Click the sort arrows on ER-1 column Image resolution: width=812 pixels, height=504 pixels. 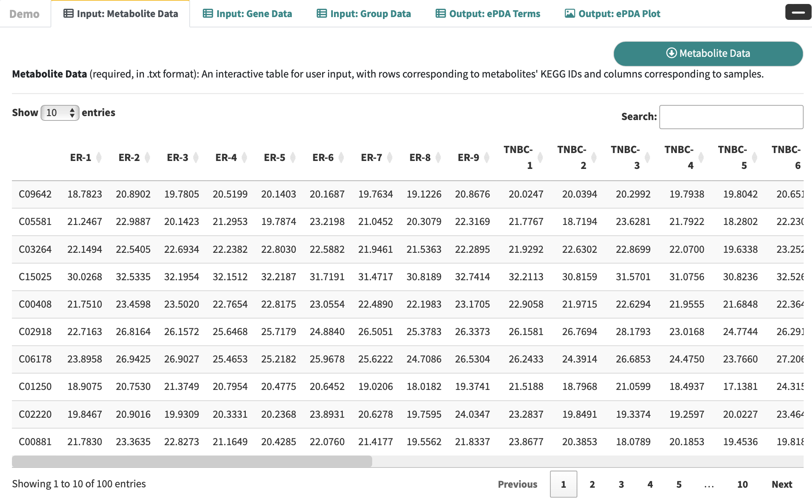tap(99, 158)
